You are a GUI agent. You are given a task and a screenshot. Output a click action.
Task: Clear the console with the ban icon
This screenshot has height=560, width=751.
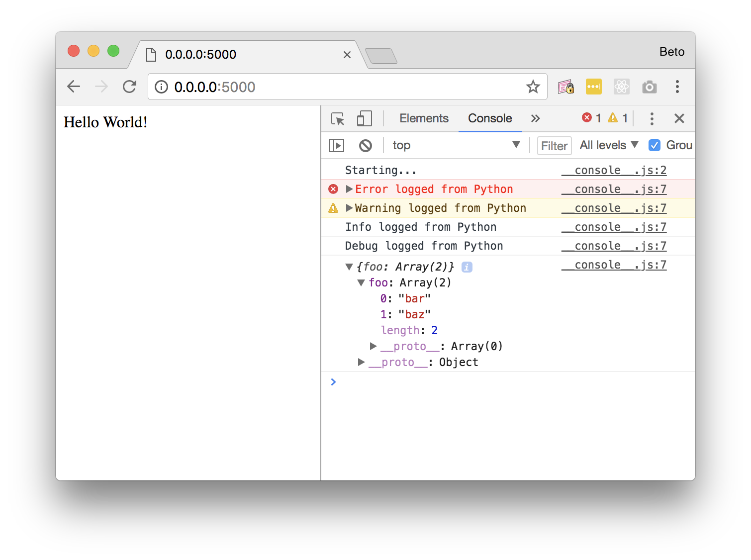point(366,145)
